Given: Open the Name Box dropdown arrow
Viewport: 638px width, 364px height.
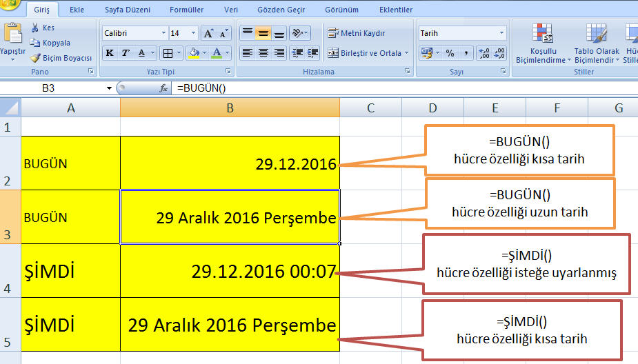Looking at the screenshot, I should tap(109, 88).
